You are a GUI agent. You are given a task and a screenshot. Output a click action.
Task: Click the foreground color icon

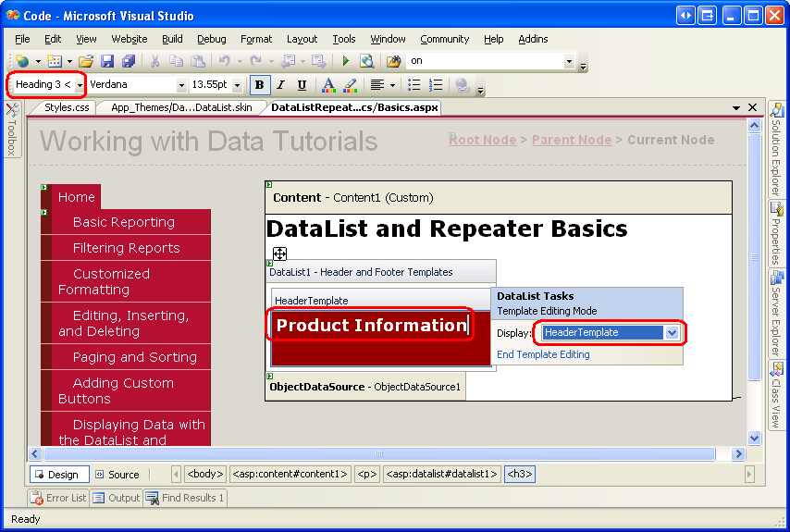(x=327, y=85)
